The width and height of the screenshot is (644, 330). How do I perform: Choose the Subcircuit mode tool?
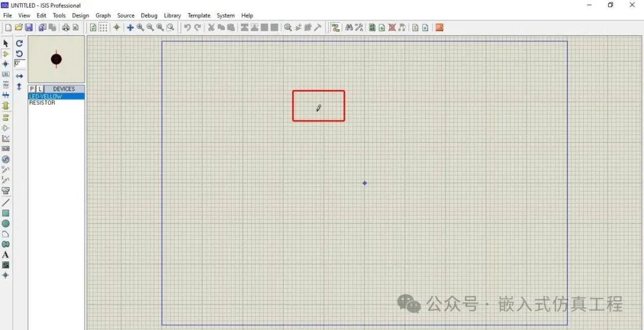click(6, 105)
